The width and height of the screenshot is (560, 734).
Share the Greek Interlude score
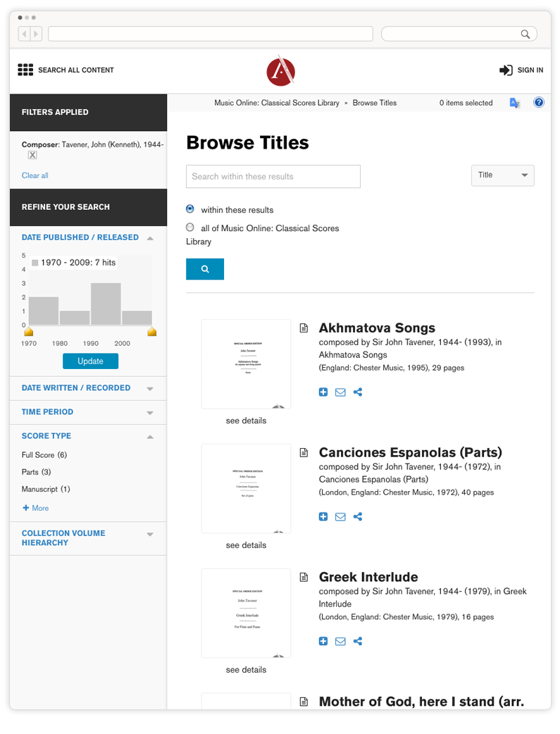[x=358, y=642]
